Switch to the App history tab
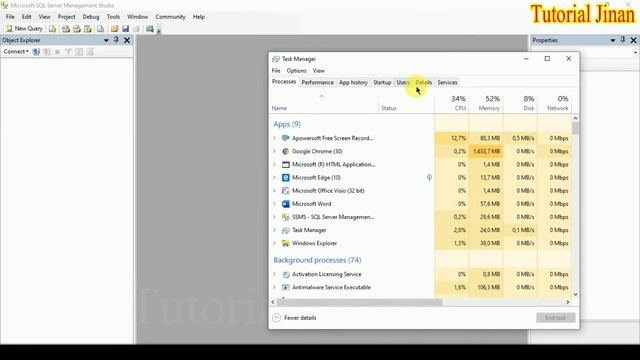640x360 pixels. tap(353, 82)
